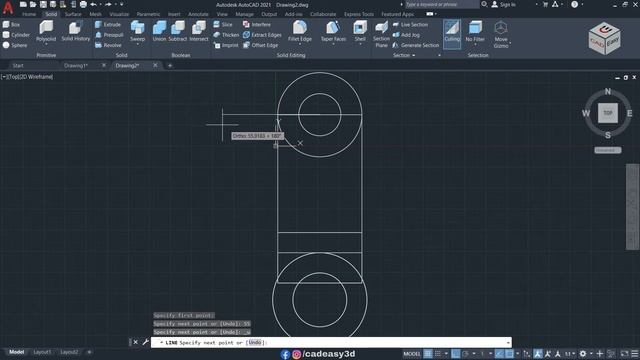Click the Save icon in quick access toolbar

43,4
